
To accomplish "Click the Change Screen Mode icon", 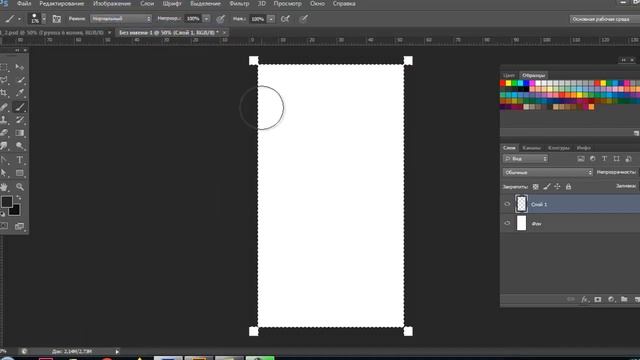I will pyautogui.click(x=19, y=226).
